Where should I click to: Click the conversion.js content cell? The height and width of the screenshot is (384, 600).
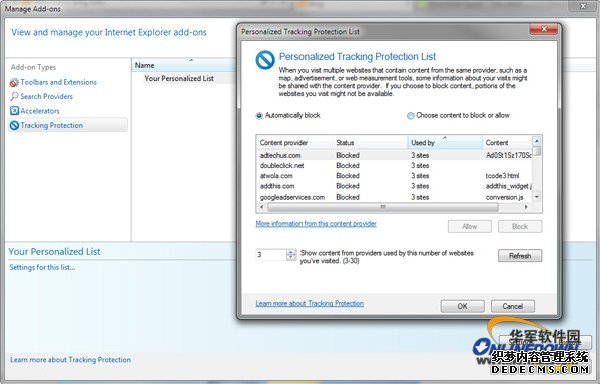coord(504,197)
